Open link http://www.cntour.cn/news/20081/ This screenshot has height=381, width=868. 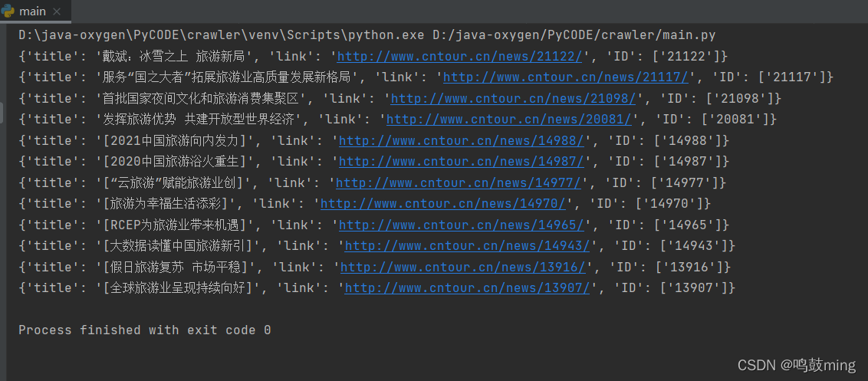(508, 119)
